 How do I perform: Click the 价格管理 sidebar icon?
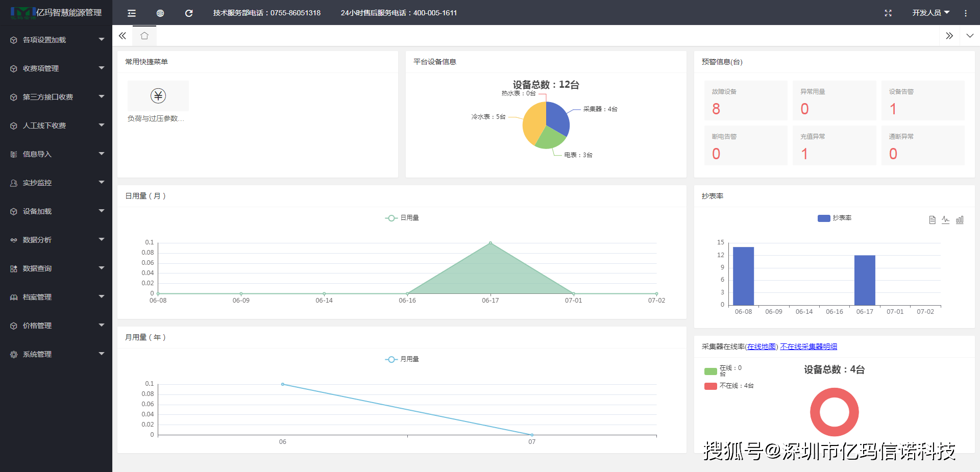pos(14,326)
